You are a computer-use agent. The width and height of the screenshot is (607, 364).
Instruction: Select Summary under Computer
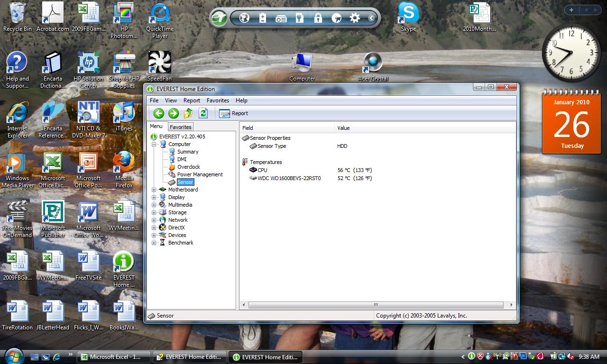tap(188, 152)
